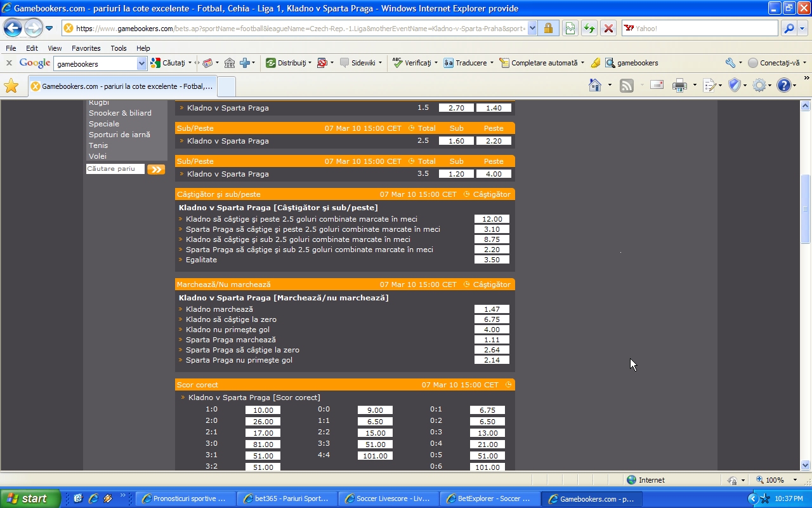The width and height of the screenshot is (812, 508).
Task: Focus the Yahoo! search box
Action: [x=700, y=29]
